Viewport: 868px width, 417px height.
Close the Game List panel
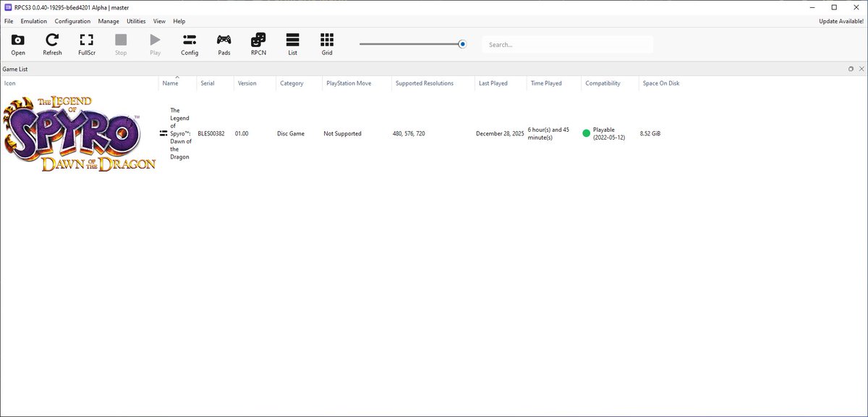(861, 69)
